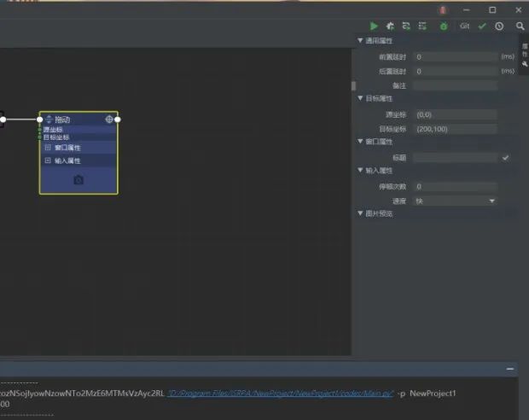Click the 目标坐标 input field
Image resolution: width=529 pixels, height=420 pixels.
click(455, 128)
